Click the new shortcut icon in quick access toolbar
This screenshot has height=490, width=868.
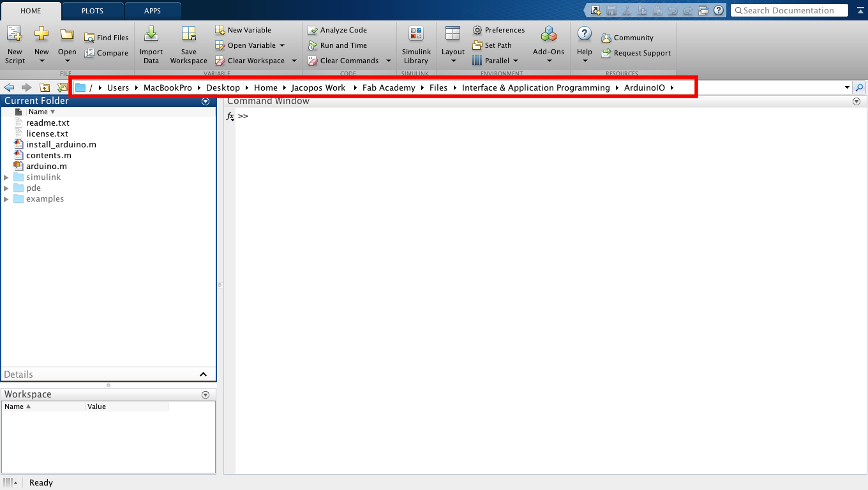[x=596, y=10]
